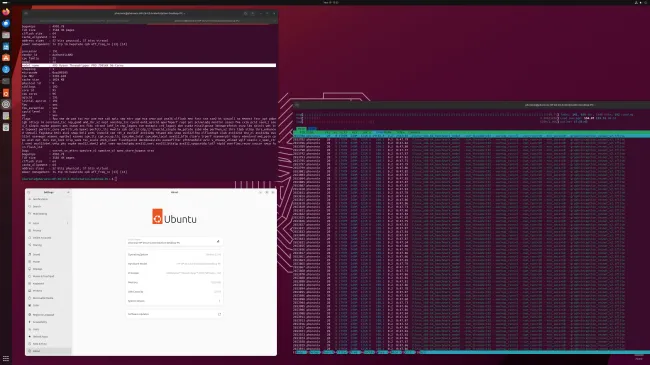Image resolution: width=650 pixels, height=365 pixels.
Task: Open the blue Help icon in dock
Action: [6, 69]
